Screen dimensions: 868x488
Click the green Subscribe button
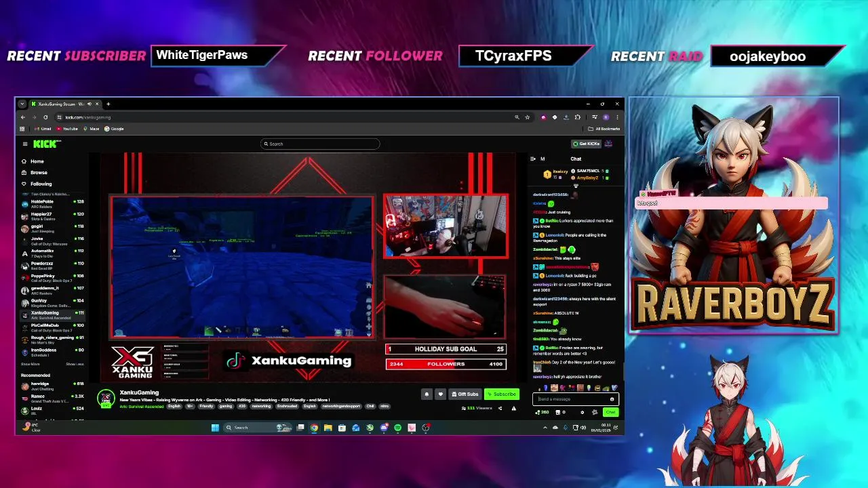[502, 394]
